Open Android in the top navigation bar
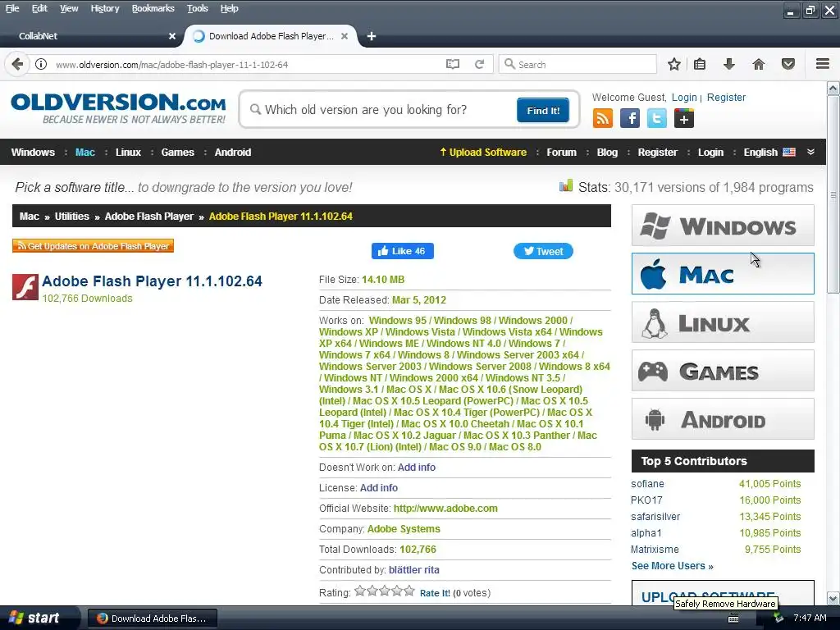Screen dimensions: 840x630 pyautogui.click(x=232, y=152)
